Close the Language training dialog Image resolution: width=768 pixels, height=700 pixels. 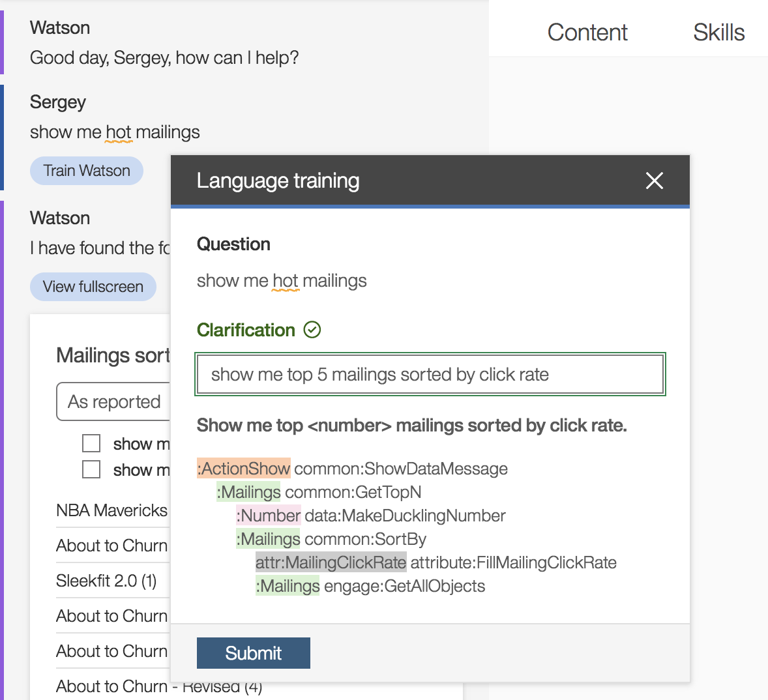655,181
